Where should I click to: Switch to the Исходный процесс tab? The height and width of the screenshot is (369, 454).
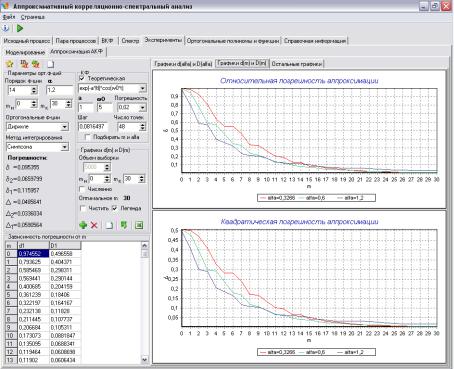pos(27,41)
